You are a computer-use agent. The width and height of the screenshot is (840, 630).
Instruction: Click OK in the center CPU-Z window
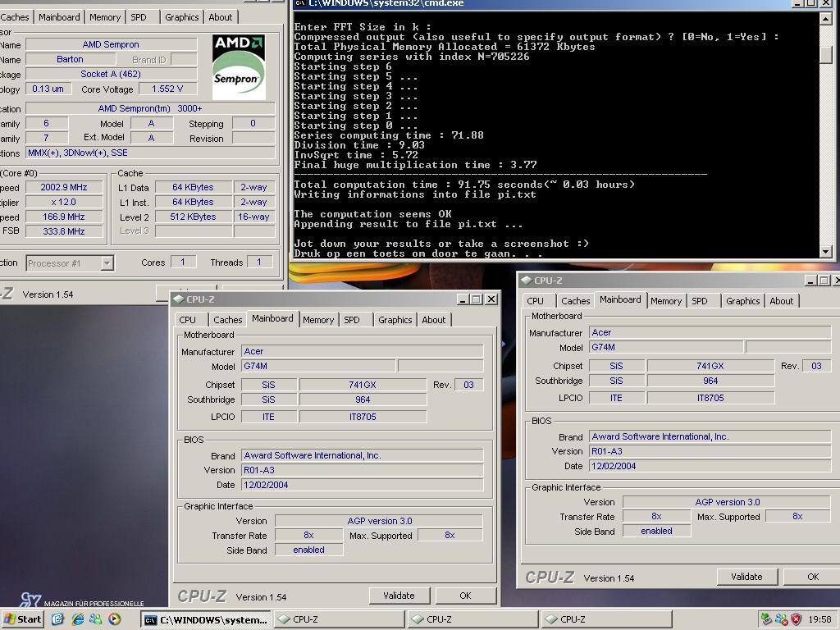(x=466, y=596)
